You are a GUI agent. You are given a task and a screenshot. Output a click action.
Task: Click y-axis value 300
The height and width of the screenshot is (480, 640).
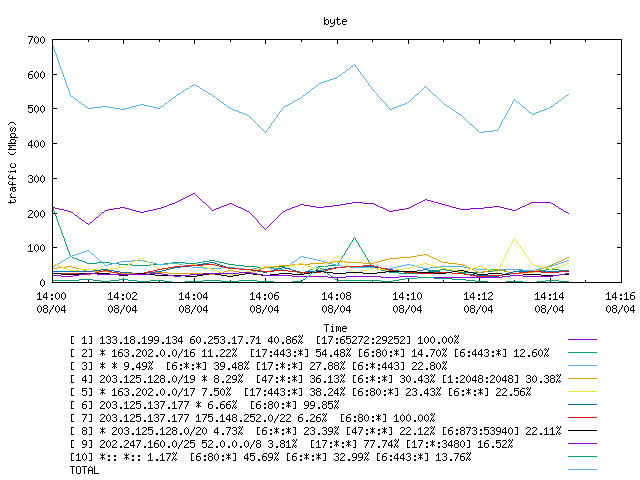(x=36, y=178)
